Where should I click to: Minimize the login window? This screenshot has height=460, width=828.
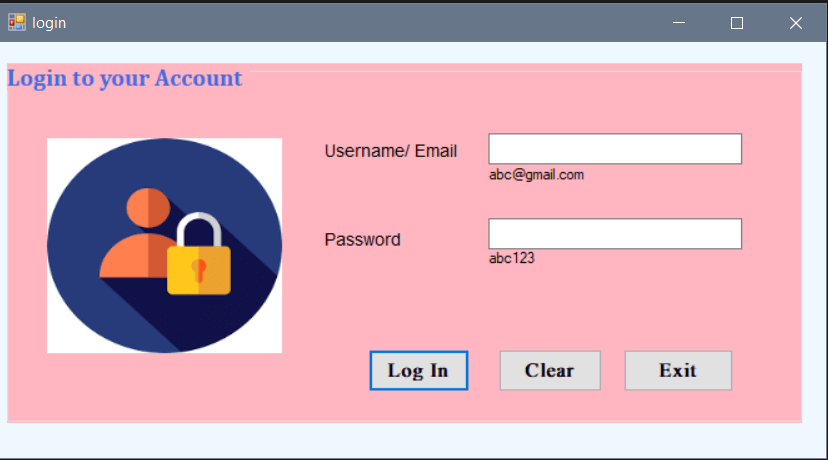(x=679, y=23)
